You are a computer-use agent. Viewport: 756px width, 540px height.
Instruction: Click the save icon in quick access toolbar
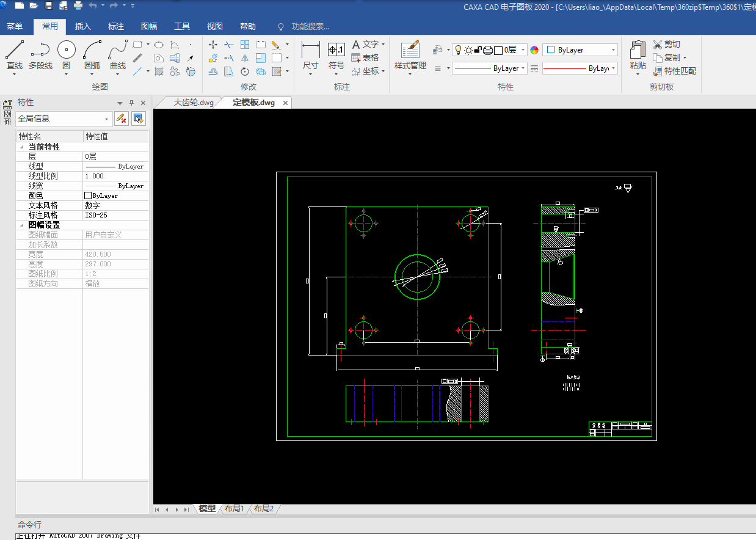point(48,5)
